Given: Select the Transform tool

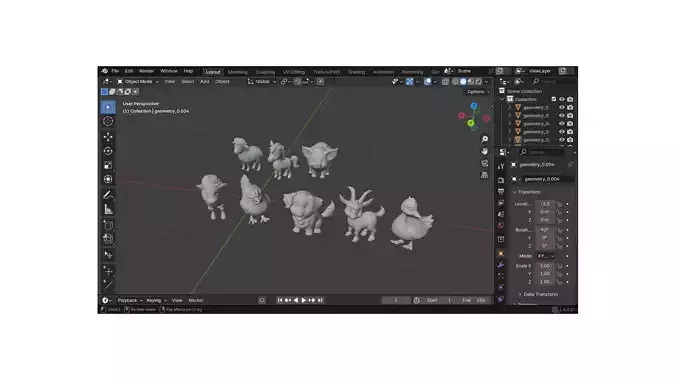Looking at the screenshot, I should [x=108, y=179].
